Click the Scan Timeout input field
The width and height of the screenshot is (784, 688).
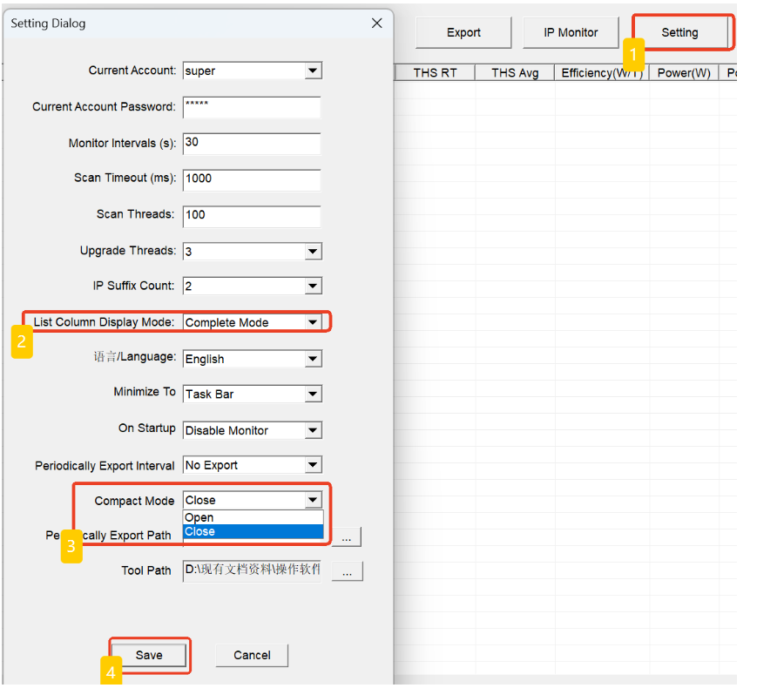pyautogui.click(x=252, y=180)
